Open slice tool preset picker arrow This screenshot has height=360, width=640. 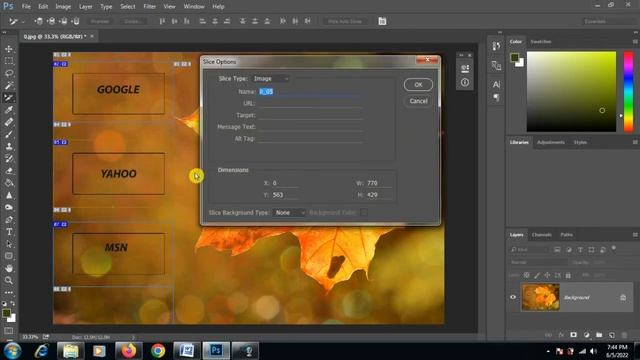(x=23, y=22)
